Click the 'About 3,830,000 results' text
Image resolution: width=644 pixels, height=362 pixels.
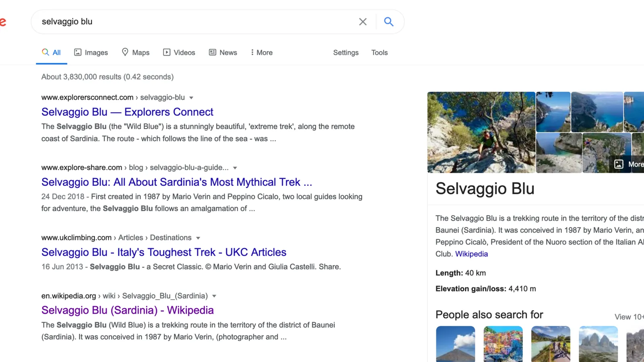coord(81,77)
